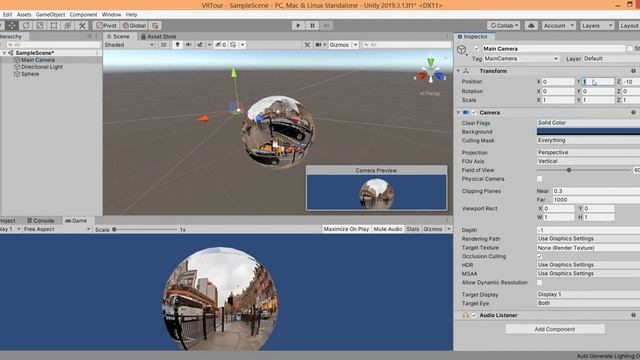Collapse the SampleScene tree expander
The image size is (640, 360).
[4, 53]
